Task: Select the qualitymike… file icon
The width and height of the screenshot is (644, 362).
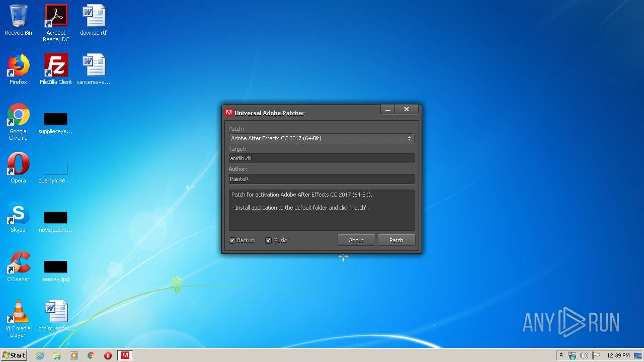Action: [56, 172]
